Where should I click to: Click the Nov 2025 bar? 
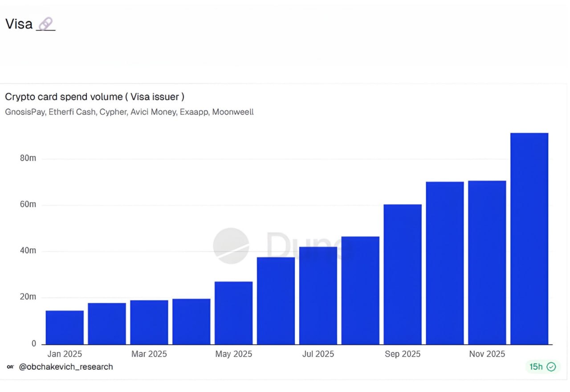tap(487, 263)
